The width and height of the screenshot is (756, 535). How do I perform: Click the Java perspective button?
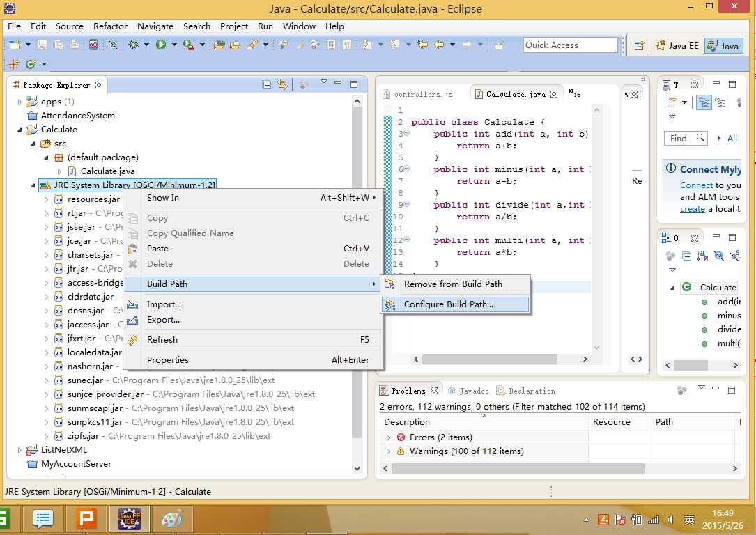723,45
